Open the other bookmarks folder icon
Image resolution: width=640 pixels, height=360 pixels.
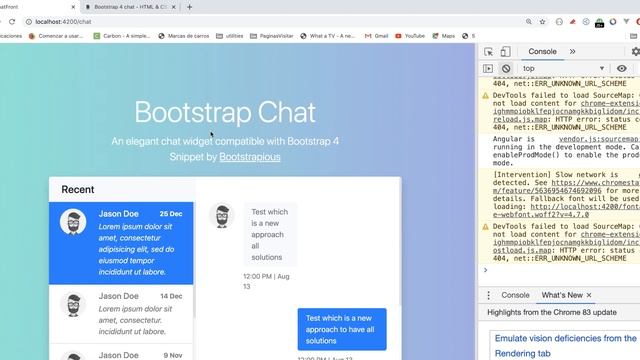(633, 36)
